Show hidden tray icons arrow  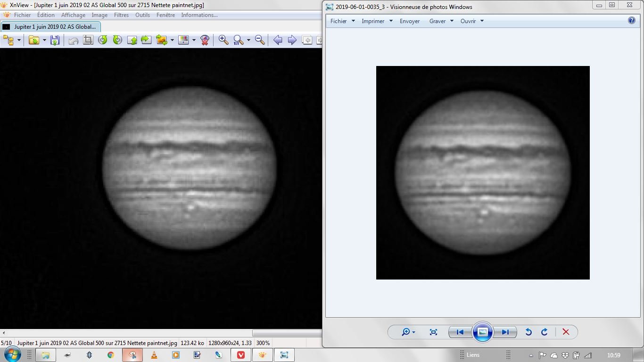coord(531,355)
